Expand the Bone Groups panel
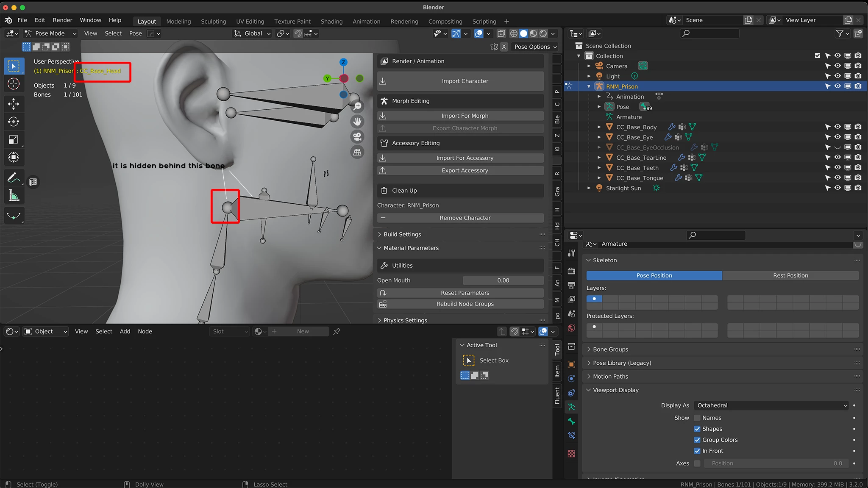868x488 pixels. tap(610, 349)
